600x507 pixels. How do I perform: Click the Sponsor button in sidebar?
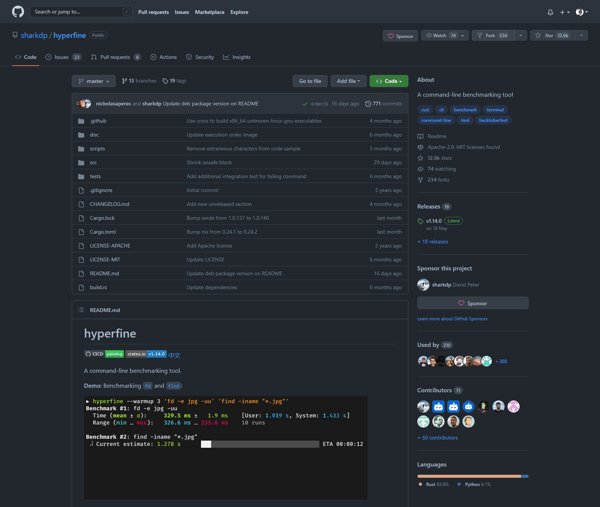tap(473, 303)
